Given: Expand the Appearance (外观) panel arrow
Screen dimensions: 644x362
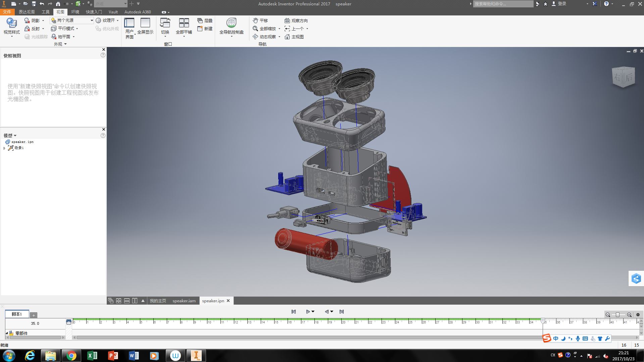Looking at the screenshot, I should coord(65,44).
